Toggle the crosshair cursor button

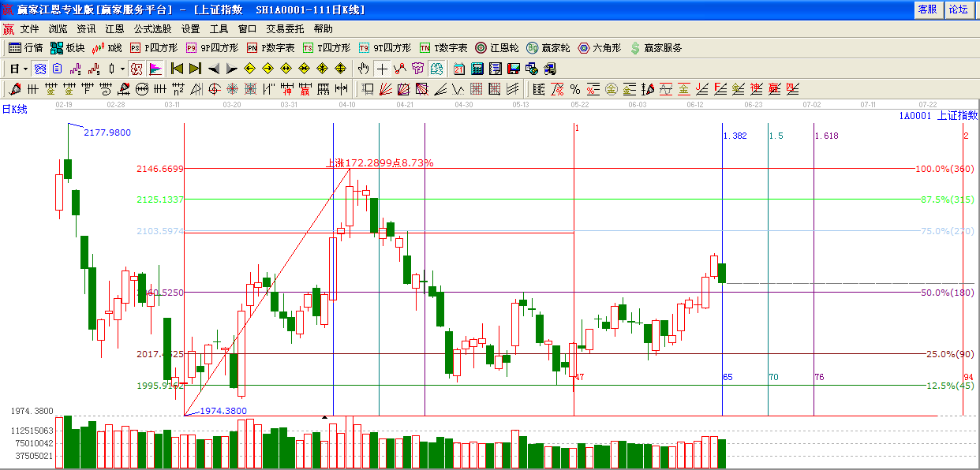(382, 69)
